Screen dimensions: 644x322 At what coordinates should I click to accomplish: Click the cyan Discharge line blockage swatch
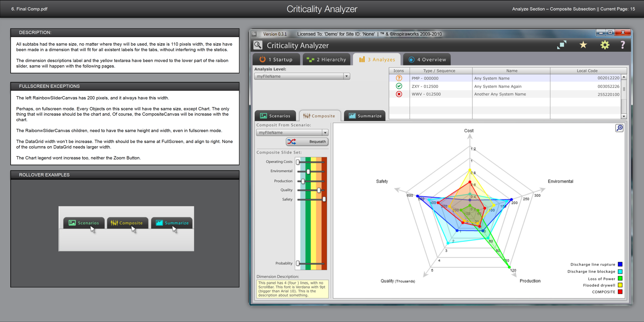(620, 271)
